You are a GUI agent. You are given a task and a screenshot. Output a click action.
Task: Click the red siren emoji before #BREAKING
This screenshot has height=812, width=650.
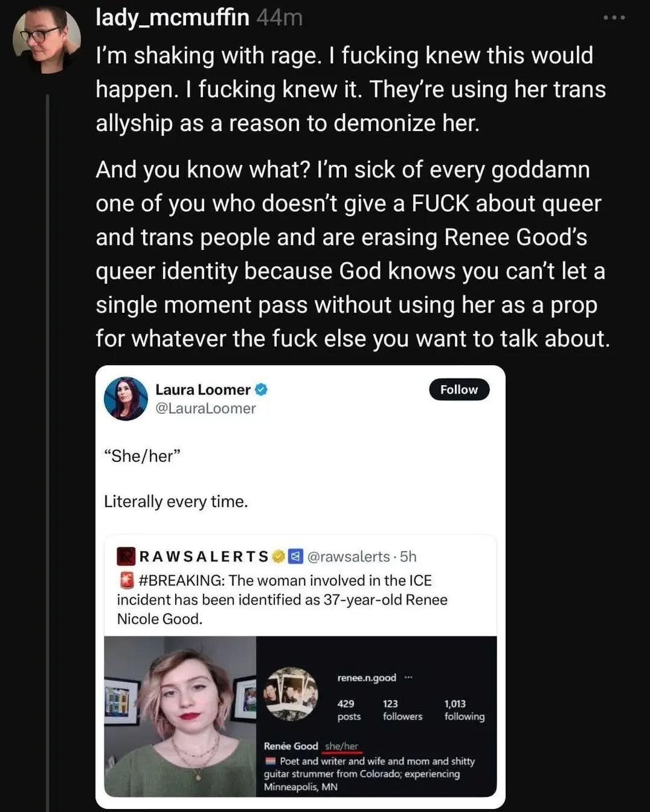pos(126,580)
